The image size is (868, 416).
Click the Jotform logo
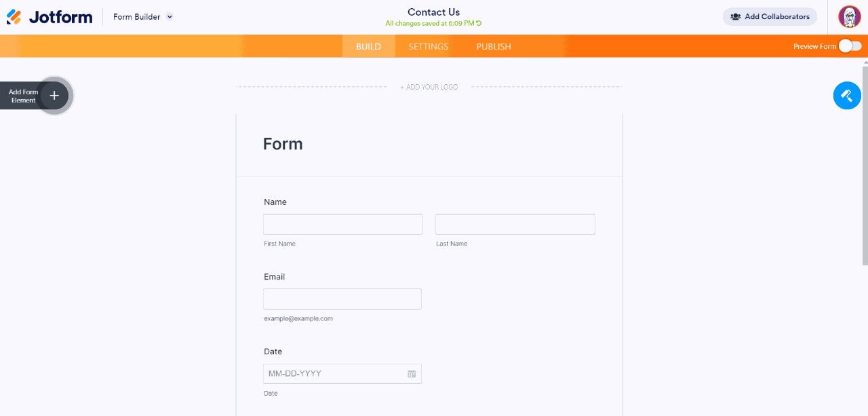(50, 17)
